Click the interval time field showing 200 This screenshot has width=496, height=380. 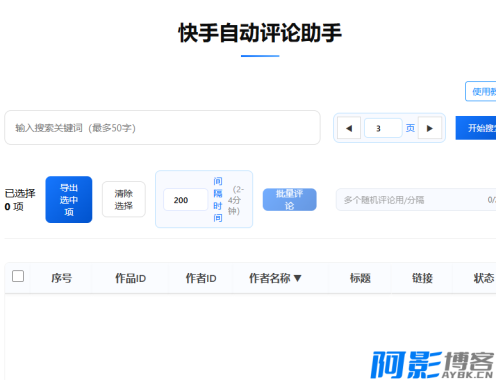[x=186, y=200]
